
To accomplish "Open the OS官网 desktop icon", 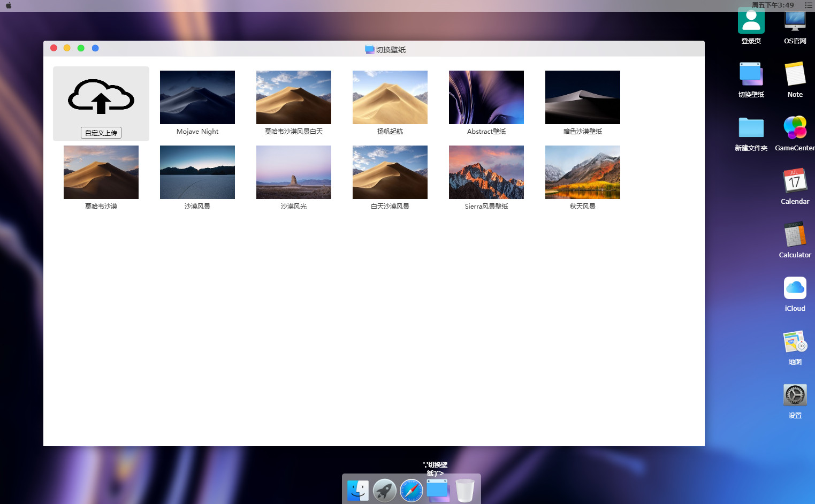I will click(x=795, y=21).
